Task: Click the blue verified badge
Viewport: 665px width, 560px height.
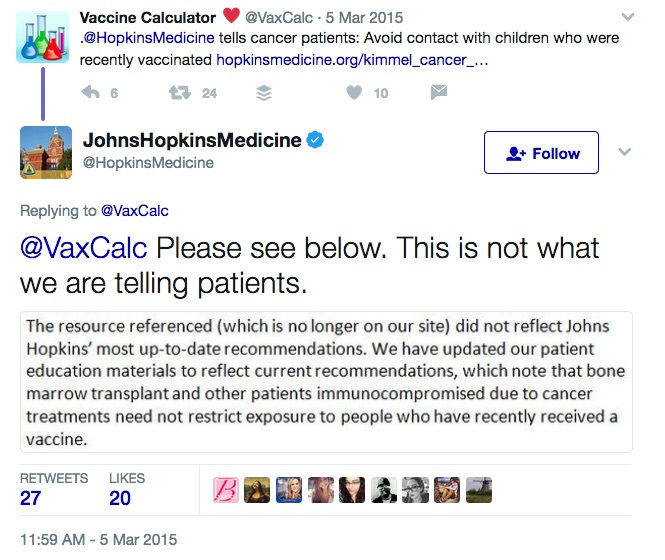Action: 315,141
